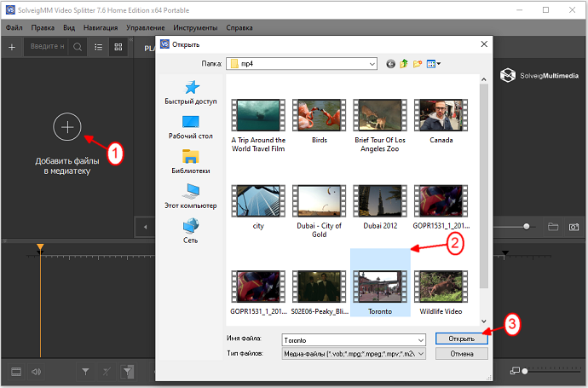The image size is (588, 388).
Task: Open the Правка menu
Action: tap(43, 28)
